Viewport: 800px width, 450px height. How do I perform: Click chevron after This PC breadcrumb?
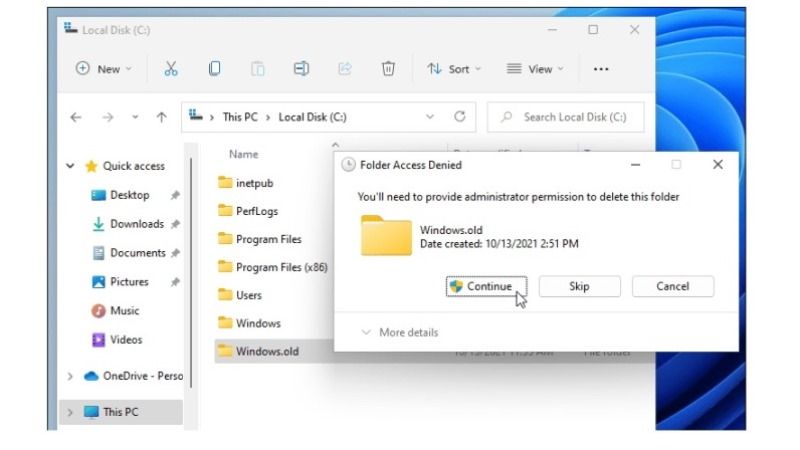coord(268,117)
